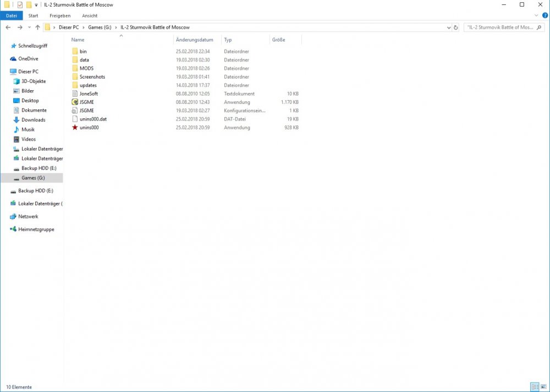550x392 pixels.
Task: Select the unins000 red star icon
Action: (x=75, y=128)
